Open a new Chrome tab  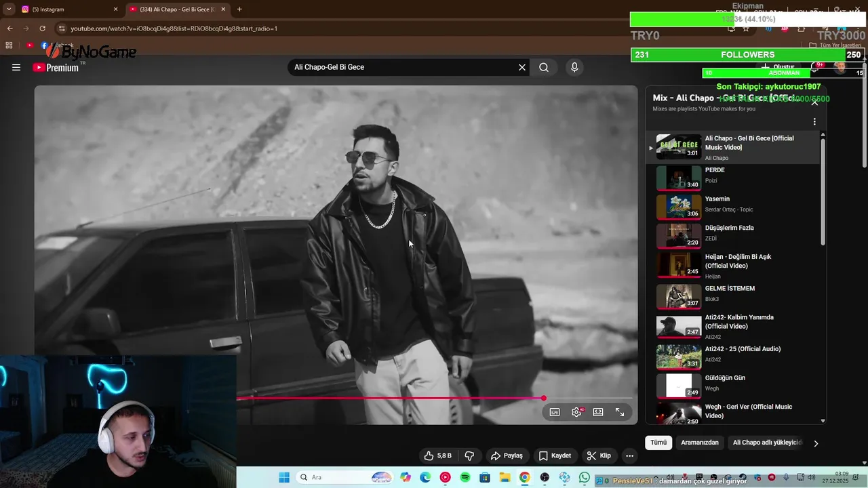[x=239, y=9]
